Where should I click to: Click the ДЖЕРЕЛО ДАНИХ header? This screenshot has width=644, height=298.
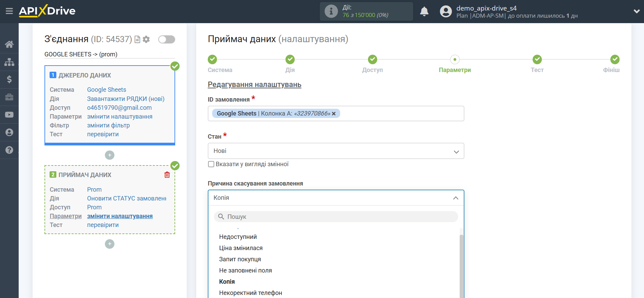(85, 75)
